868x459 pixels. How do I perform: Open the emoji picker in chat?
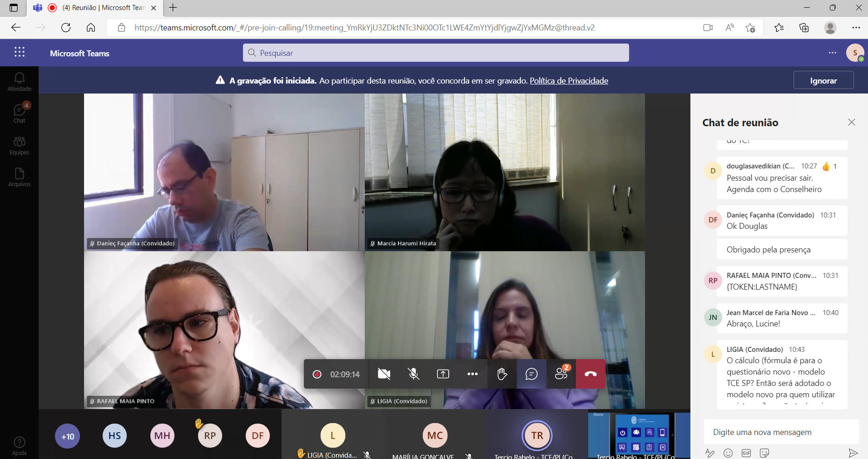pos(728,453)
